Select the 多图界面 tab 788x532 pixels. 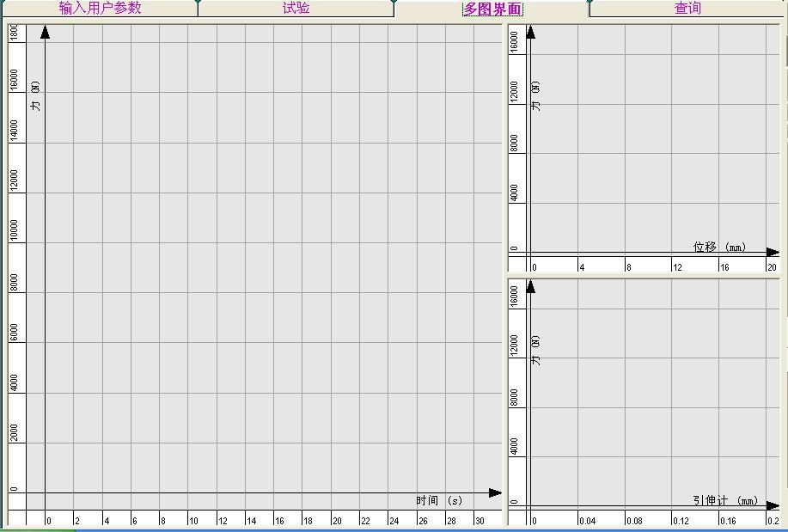coord(492,9)
